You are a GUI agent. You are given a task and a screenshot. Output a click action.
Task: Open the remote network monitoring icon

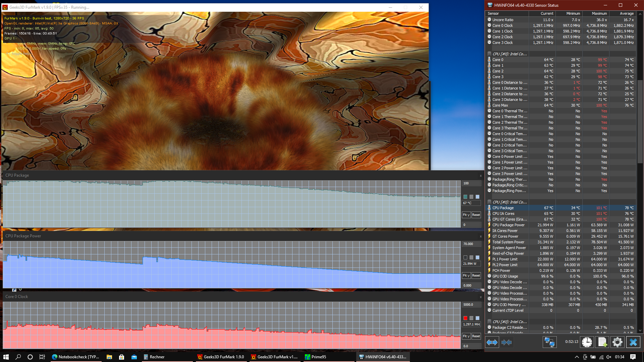point(549,342)
